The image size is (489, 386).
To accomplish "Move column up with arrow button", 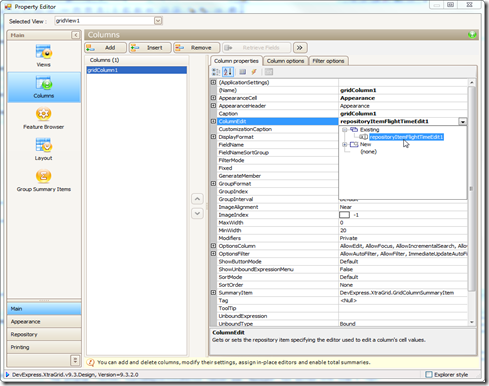I will (197, 199).
